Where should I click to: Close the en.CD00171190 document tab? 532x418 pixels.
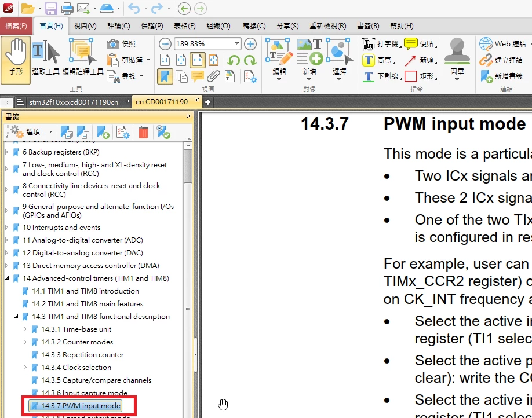tap(197, 100)
